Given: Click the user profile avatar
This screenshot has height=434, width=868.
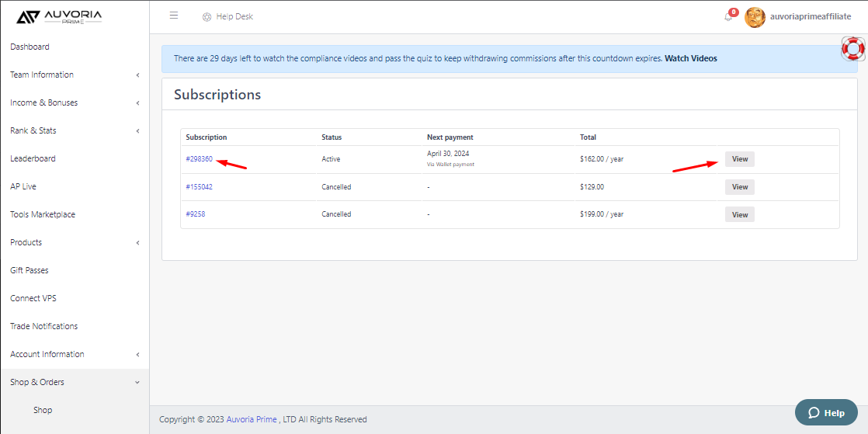Looking at the screenshot, I should (x=755, y=17).
